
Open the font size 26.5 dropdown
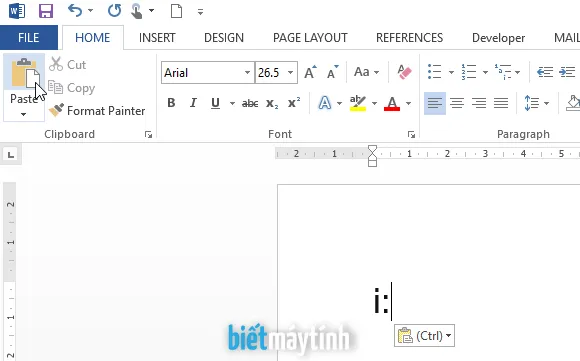coord(291,72)
